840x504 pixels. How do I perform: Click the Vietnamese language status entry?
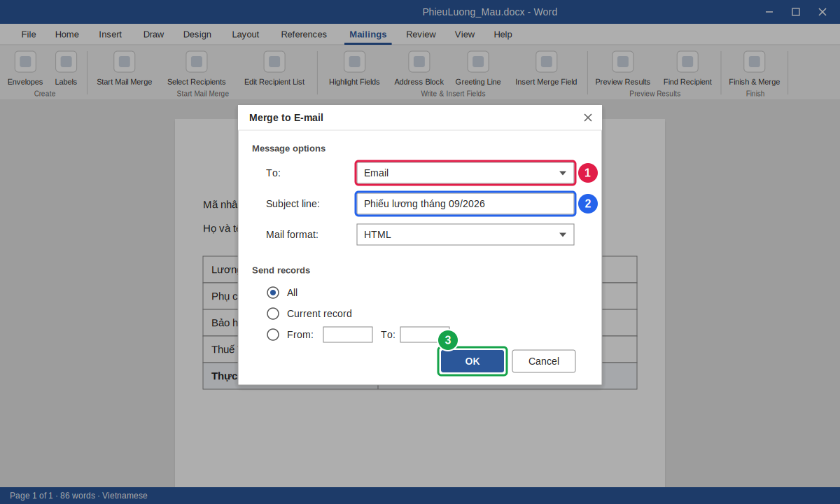pos(125,496)
